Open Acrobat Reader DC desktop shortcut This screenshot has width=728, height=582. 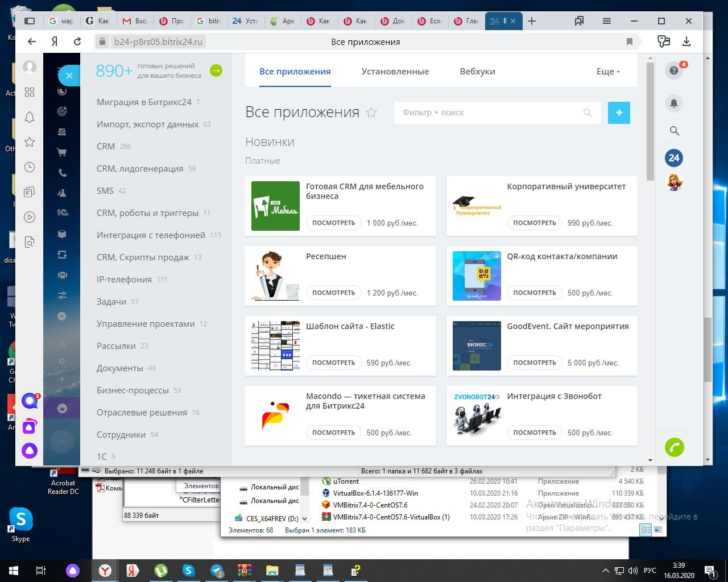63,480
